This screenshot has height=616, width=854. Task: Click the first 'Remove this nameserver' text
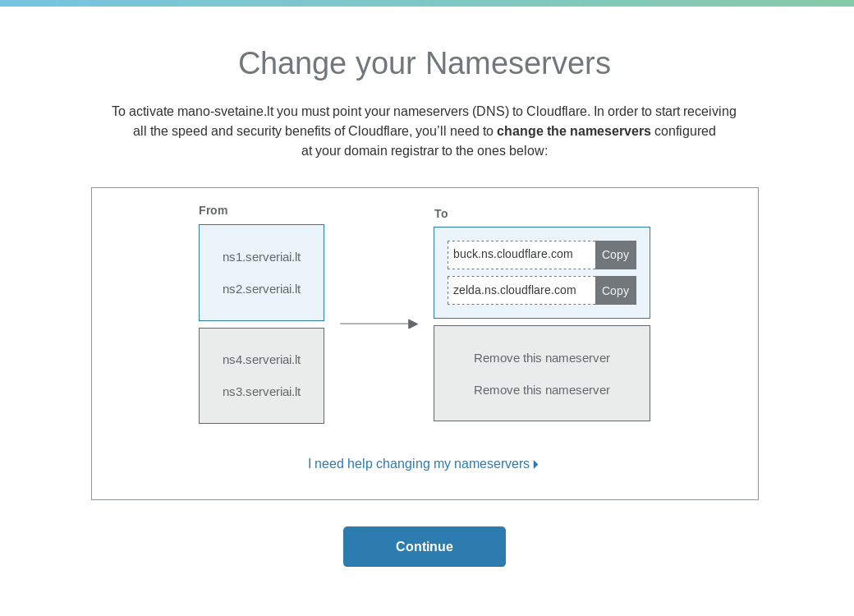541,358
